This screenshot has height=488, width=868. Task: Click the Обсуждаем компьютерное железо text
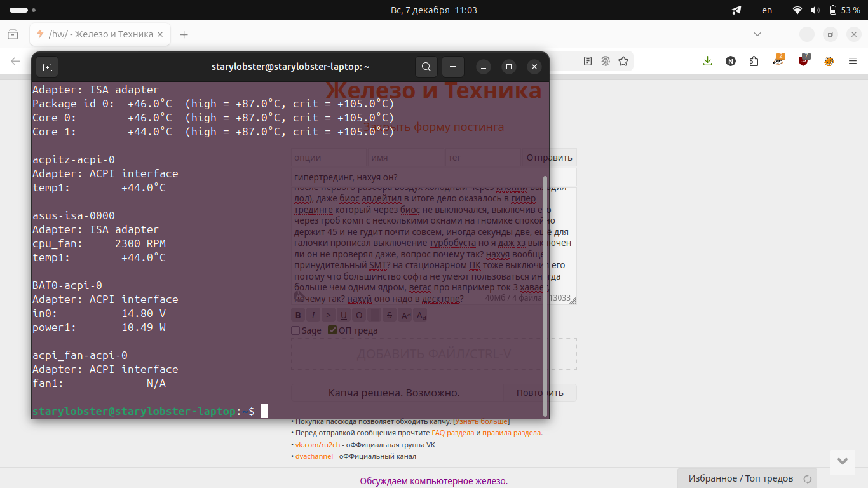pos(434,481)
